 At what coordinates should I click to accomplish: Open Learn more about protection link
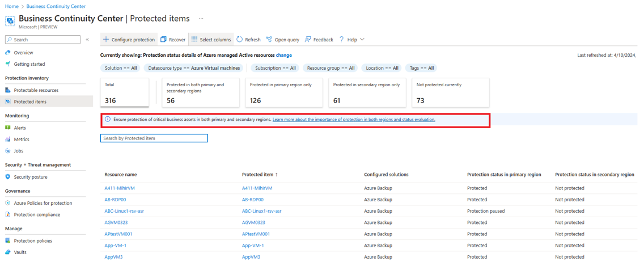point(354,120)
